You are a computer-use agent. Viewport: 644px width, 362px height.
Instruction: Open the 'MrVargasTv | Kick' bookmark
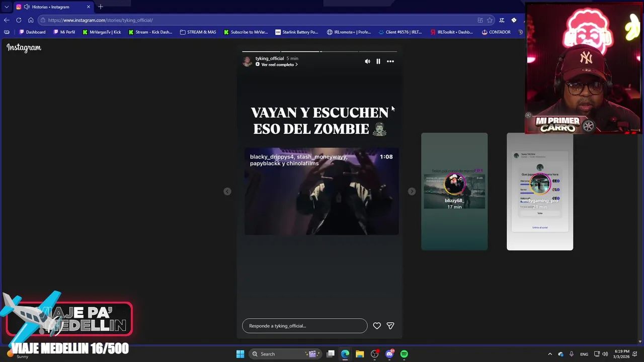pyautogui.click(x=102, y=32)
